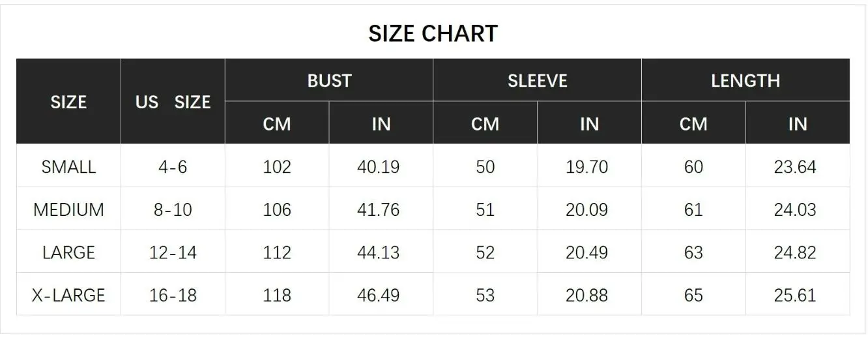Select the BUST header cell
The width and height of the screenshot is (868, 338).
(x=329, y=81)
